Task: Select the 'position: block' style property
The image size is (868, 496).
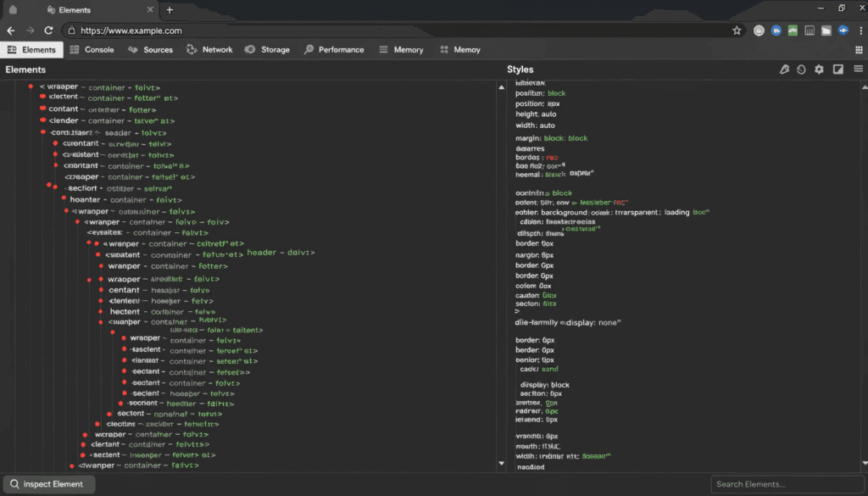Action: [540, 93]
